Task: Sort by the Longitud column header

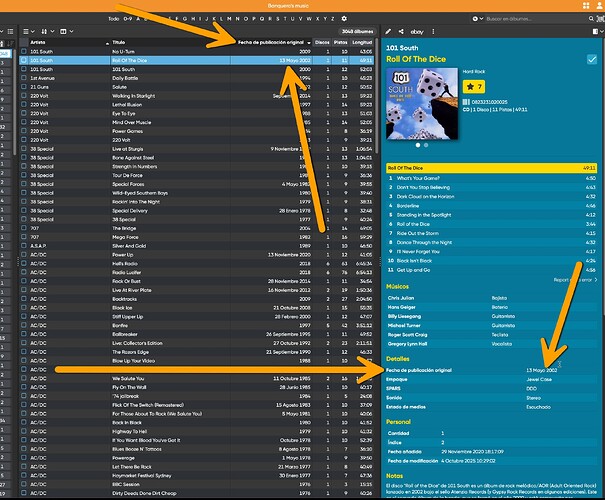Action: [x=362, y=42]
